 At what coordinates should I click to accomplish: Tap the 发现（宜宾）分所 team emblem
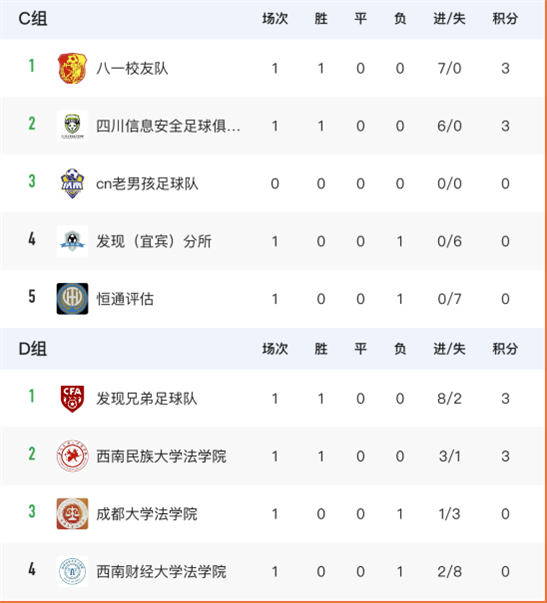[x=72, y=241]
